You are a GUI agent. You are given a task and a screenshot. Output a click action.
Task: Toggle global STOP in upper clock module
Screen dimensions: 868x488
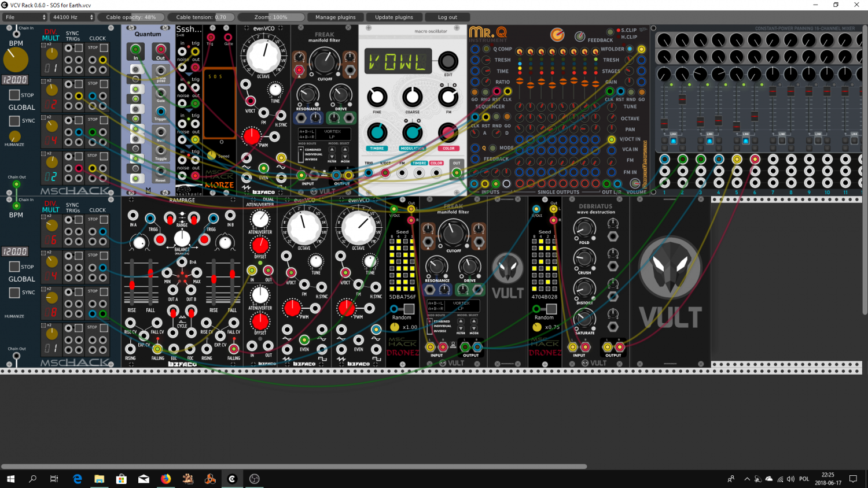[14, 95]
